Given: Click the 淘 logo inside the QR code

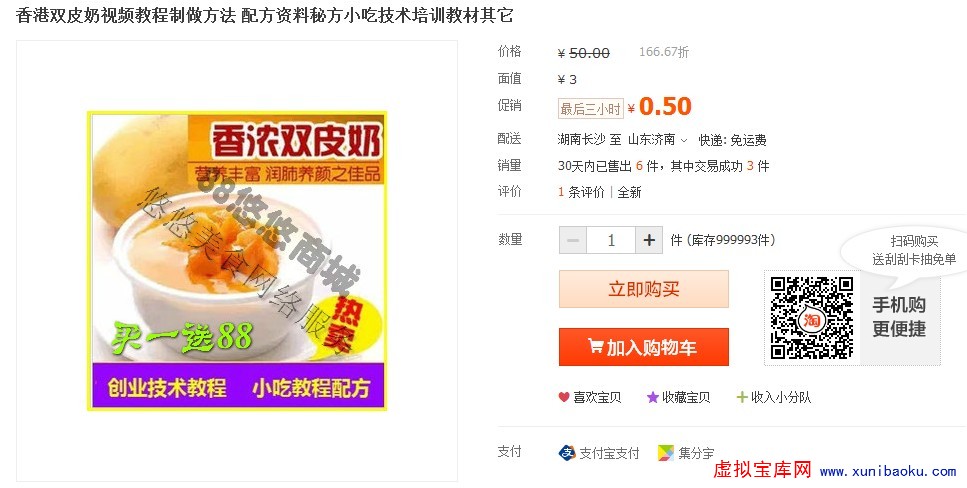Looking at the screenshot, I should 812,320.
